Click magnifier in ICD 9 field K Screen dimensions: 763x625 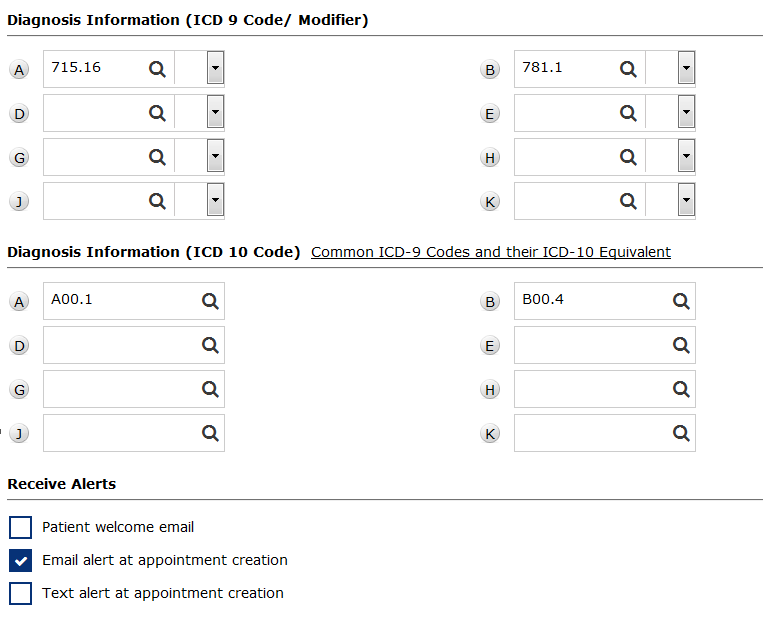628,201
